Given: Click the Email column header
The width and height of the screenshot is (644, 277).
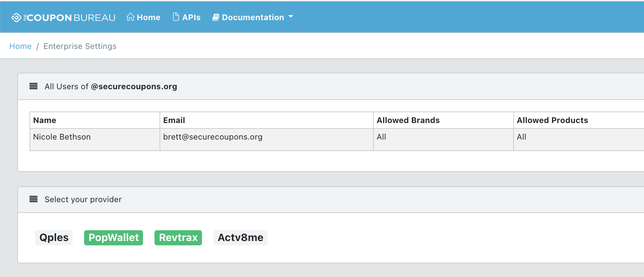Looking at the screenshot, I should click(x=267, y=120).
